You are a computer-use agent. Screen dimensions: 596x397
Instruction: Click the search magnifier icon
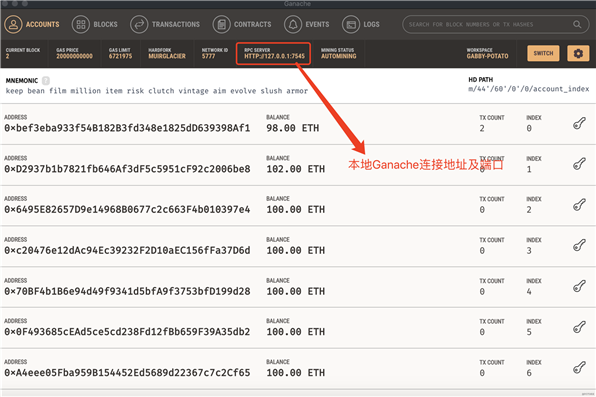pyautogui.click(x=577, y=24)
